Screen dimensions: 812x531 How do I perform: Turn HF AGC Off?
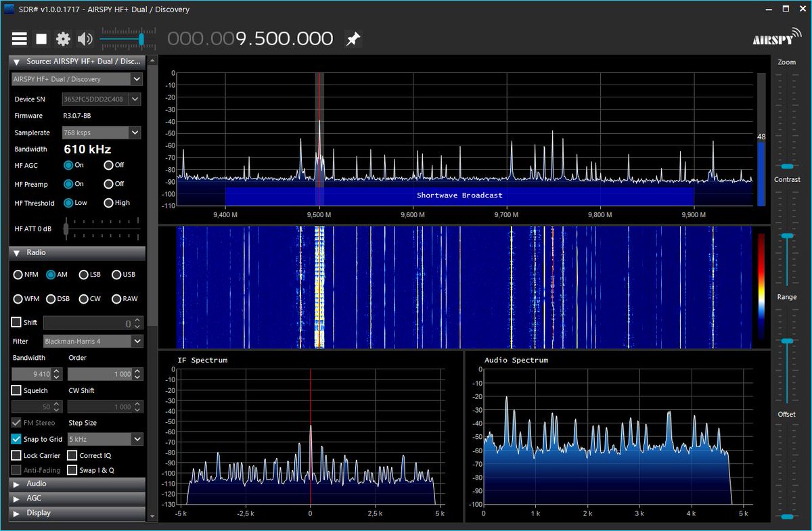pos(108,165)
